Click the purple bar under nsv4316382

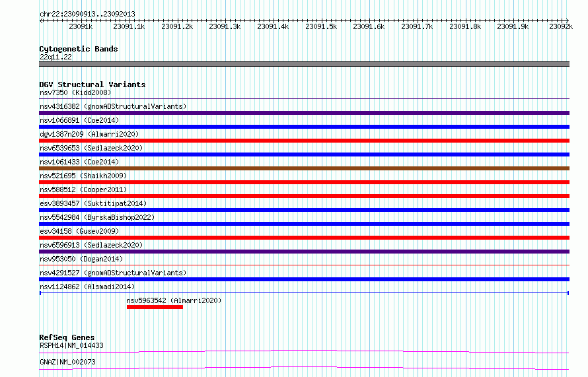(304, 113)
